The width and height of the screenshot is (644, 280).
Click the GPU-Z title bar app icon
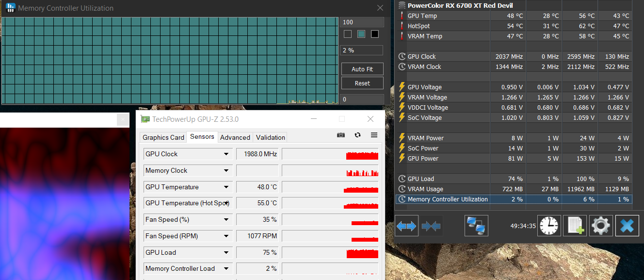145,119
